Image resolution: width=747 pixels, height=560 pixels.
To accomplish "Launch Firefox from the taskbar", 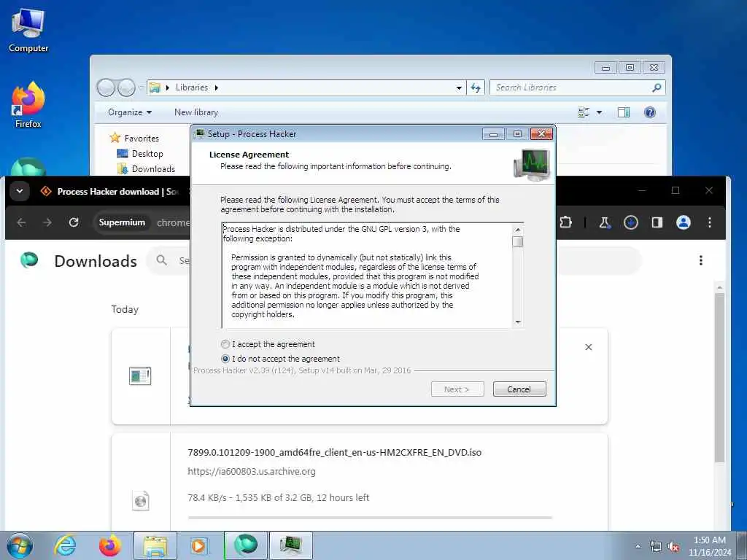I will (x=109, y=545).
